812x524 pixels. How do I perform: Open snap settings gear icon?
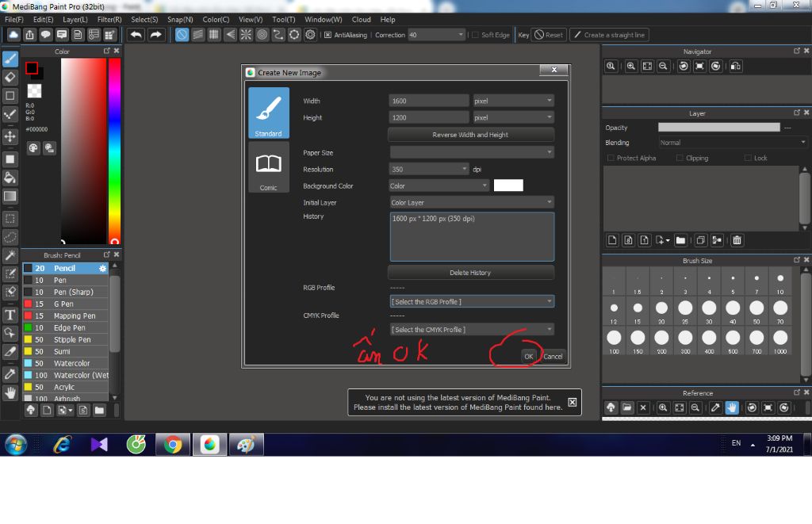[x=310, y=35]
